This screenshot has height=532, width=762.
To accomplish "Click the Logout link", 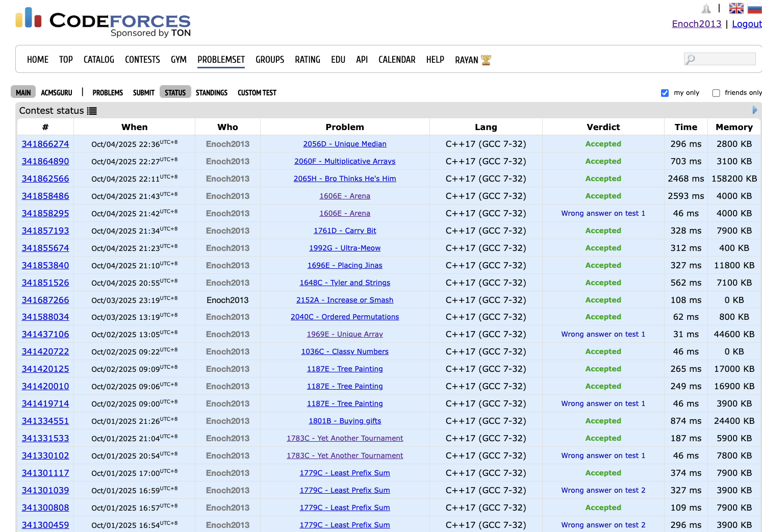I will click(x=746, y=24).
